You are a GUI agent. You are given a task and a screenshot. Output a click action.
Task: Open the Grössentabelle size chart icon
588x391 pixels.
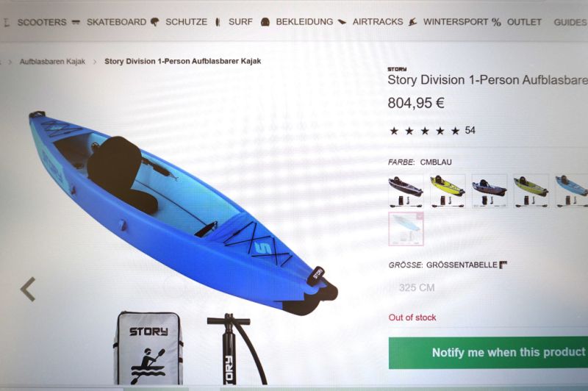click(503, 265)
